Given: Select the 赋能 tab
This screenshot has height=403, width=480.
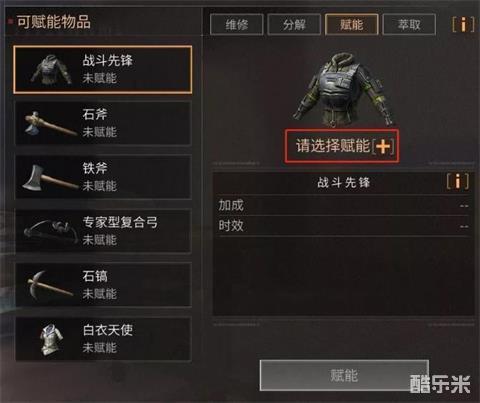Looking at the screenshot, I should pyautogui.click(x=352, y=24).
